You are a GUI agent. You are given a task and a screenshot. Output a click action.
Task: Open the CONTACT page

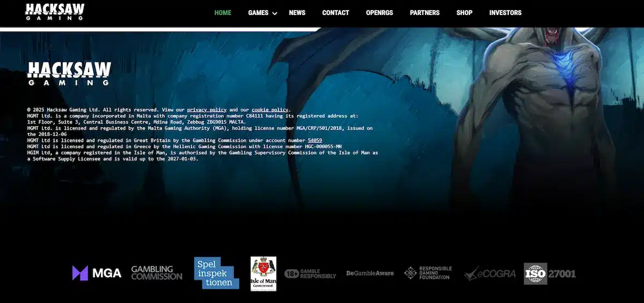click(x=335, y=13)
